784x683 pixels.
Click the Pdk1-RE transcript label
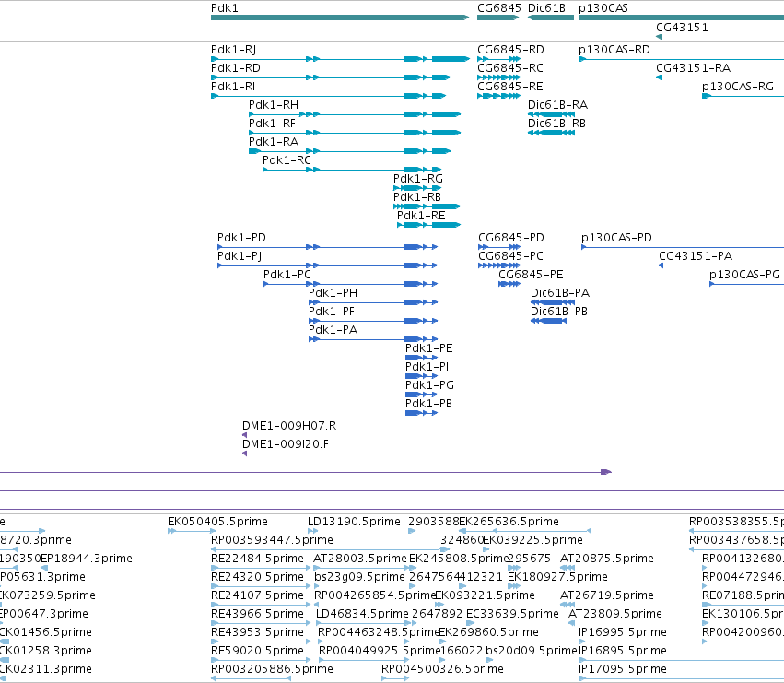(x=421, y=217)
